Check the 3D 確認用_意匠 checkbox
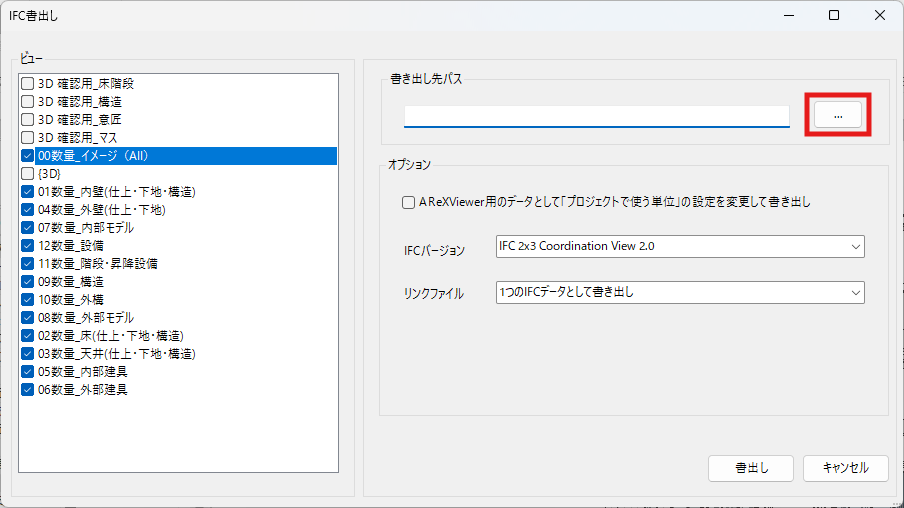The height and width of the screenshot is (508, 904). (28, 120)
